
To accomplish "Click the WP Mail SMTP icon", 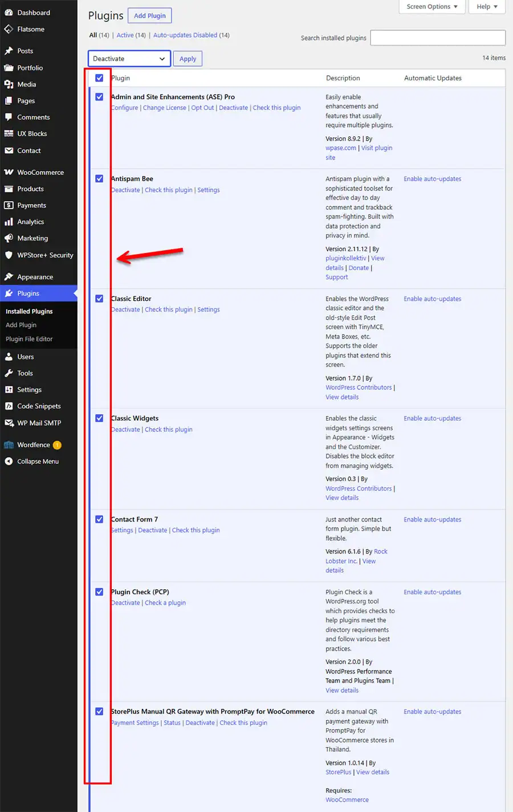I will 9,423.
